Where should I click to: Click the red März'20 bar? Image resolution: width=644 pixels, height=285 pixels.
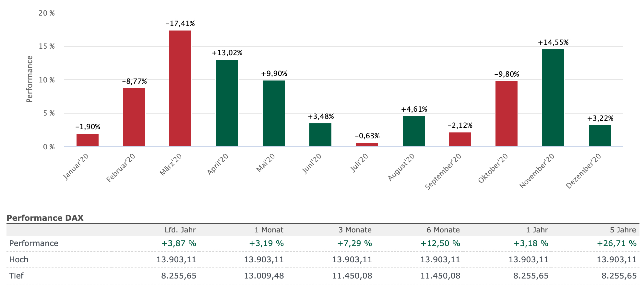(180, 88)
